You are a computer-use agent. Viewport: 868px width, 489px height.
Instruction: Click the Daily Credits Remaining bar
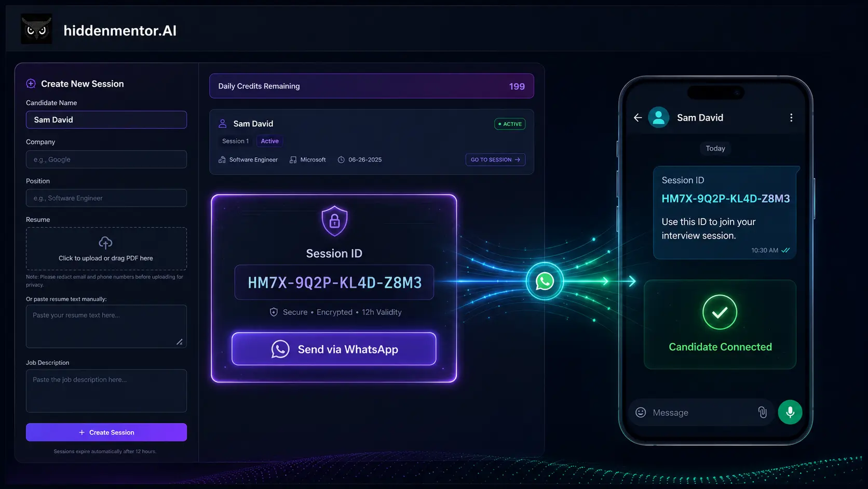point(372,86)
